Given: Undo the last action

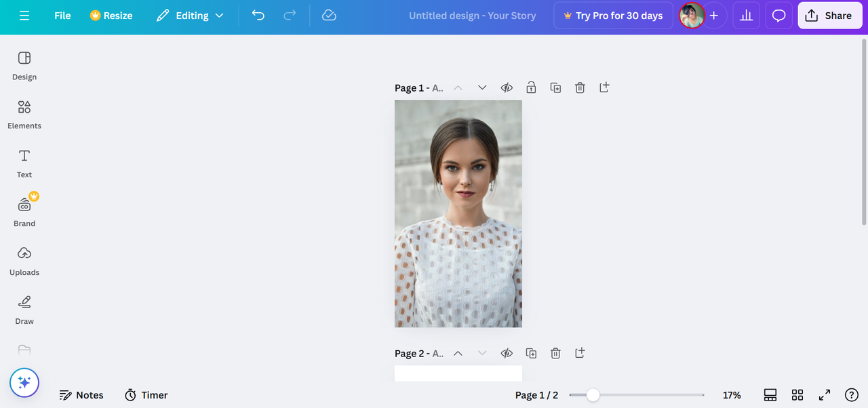Looking at the screenshot, I should click(258, 15).
